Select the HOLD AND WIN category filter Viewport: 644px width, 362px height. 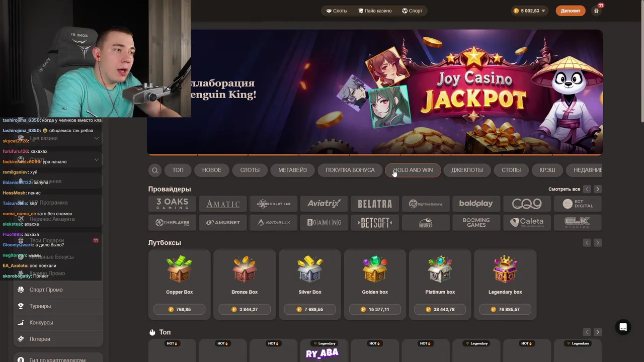413,170
